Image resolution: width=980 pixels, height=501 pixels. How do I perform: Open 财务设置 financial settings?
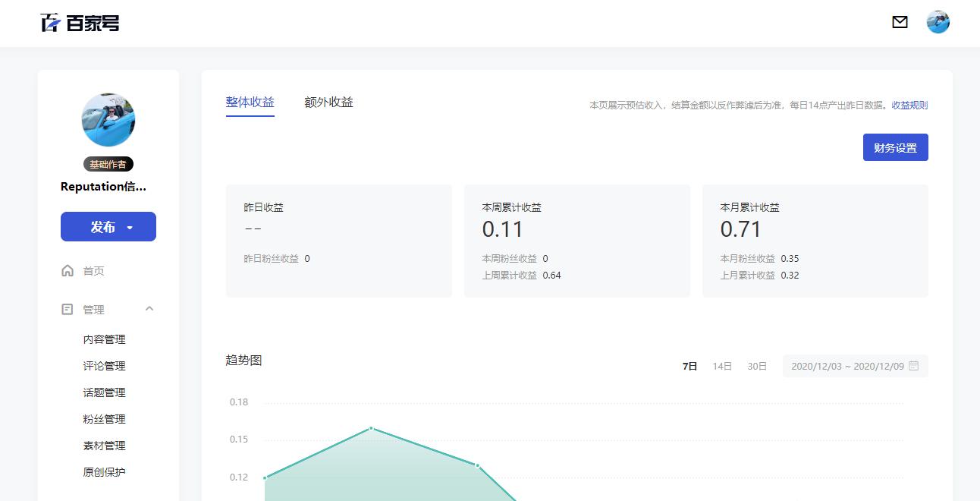895,147
